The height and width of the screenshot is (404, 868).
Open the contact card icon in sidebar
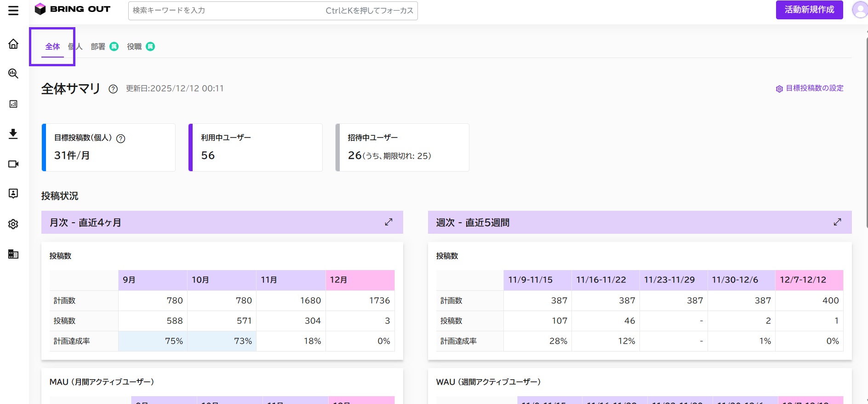point(13,194)
